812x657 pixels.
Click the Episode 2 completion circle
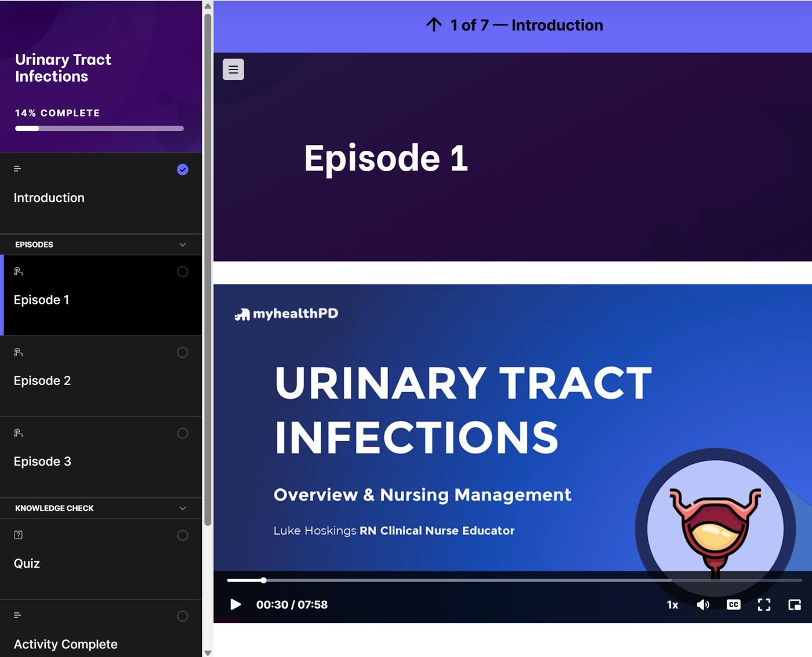point(183,353)
